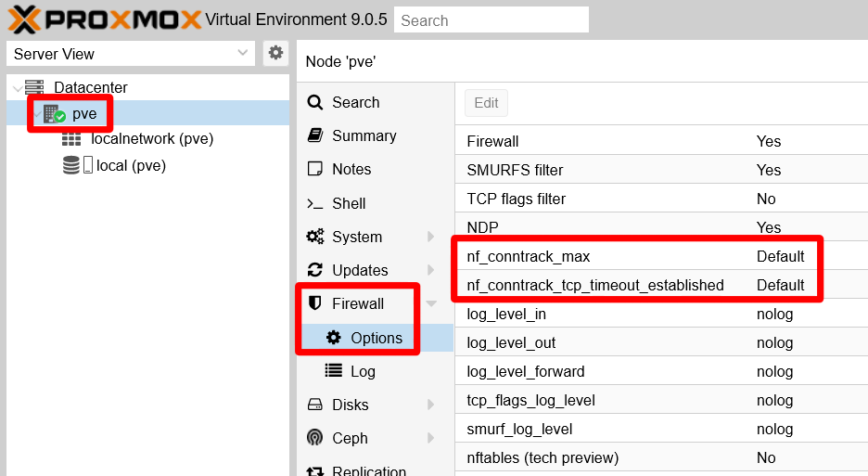Open the Server View gear settings

(275, 53)
